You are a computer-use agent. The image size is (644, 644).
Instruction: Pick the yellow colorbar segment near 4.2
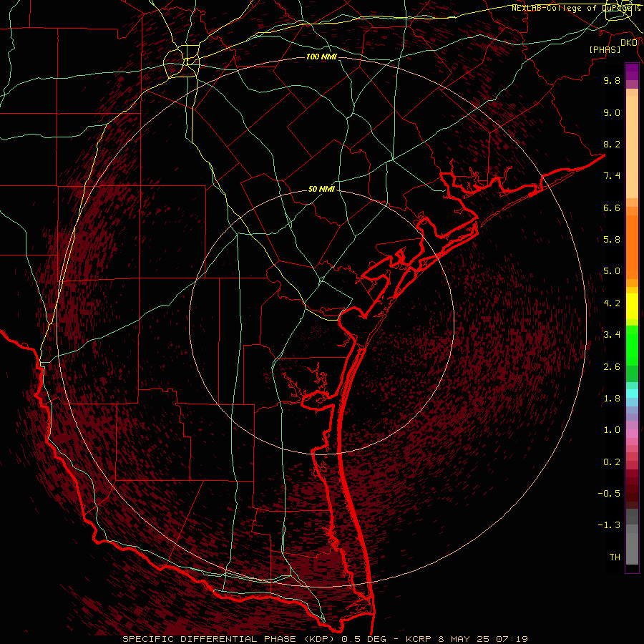coord(632,306)
